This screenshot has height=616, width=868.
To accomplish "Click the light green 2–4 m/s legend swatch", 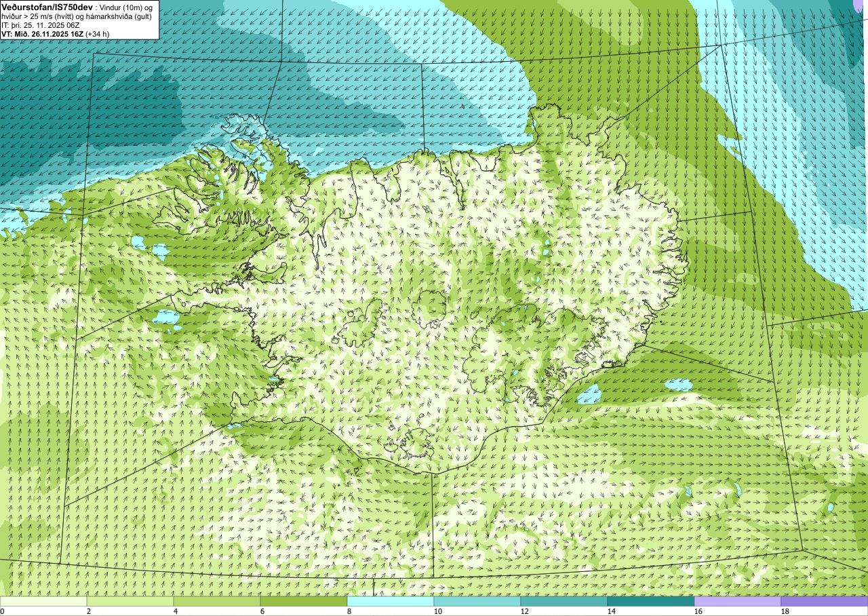I will pyautogui.click(x=130, y=601).
